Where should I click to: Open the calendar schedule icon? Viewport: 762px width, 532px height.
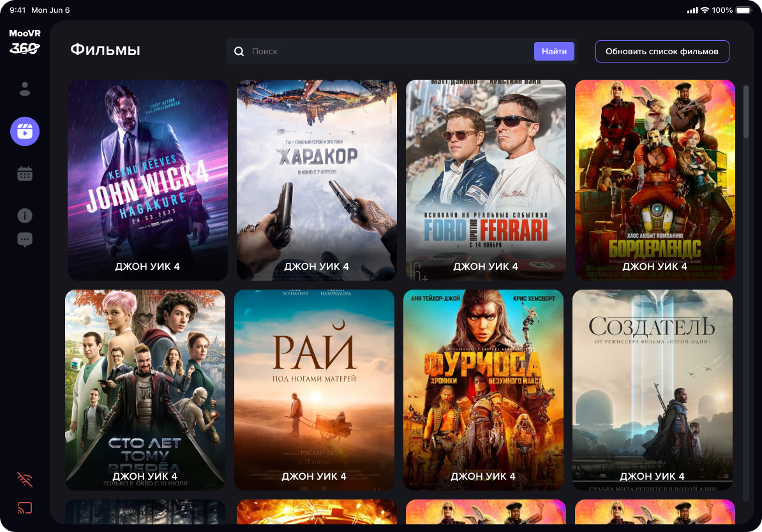25,174
